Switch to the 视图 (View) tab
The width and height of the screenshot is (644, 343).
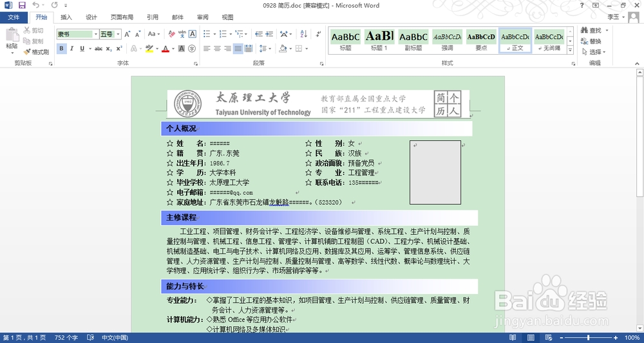pos(227,17)
